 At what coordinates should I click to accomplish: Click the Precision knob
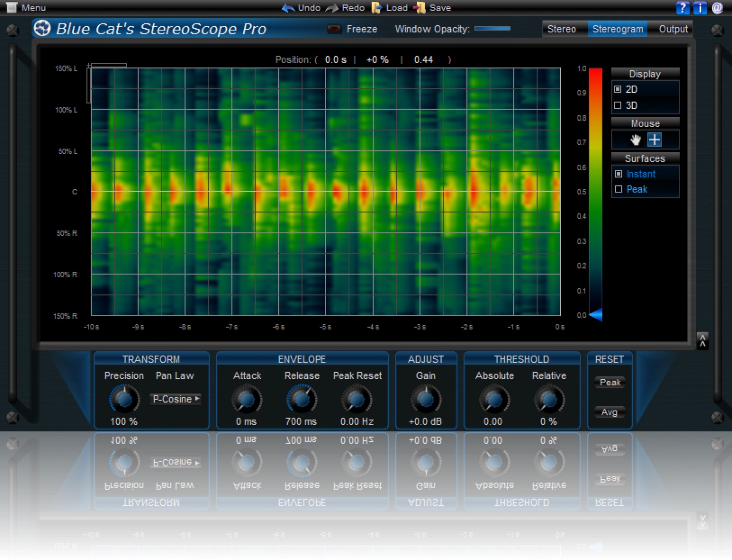[x=124, y=399]
